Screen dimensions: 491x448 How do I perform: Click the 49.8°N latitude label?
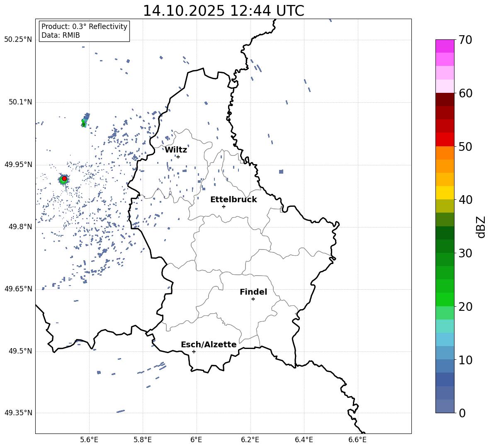coord(20,227)
